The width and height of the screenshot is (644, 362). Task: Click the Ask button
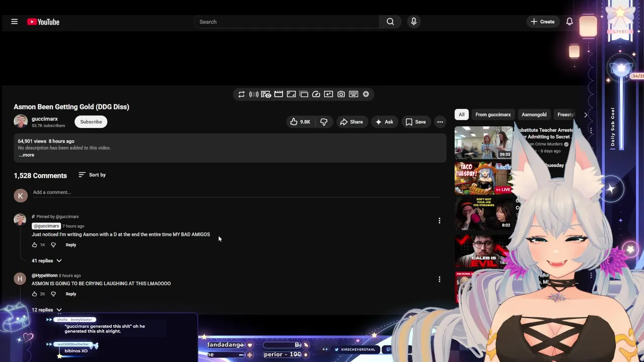pyautogui.click(x=384, y=122)
